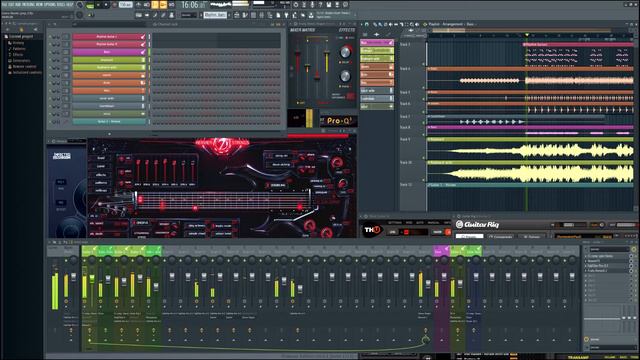Open the Playlist options arrow menu
This screenshot has width=640, height=360.
coord(361,24)
